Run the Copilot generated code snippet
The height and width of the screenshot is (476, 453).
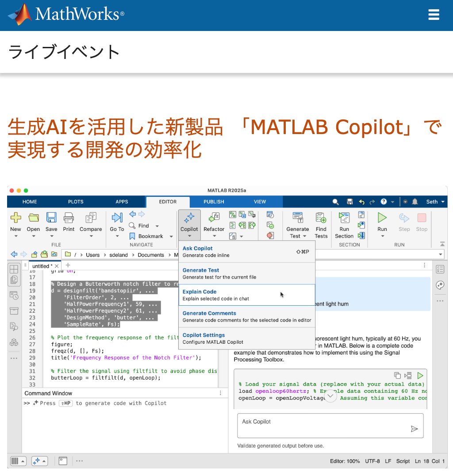click(420, 376)
